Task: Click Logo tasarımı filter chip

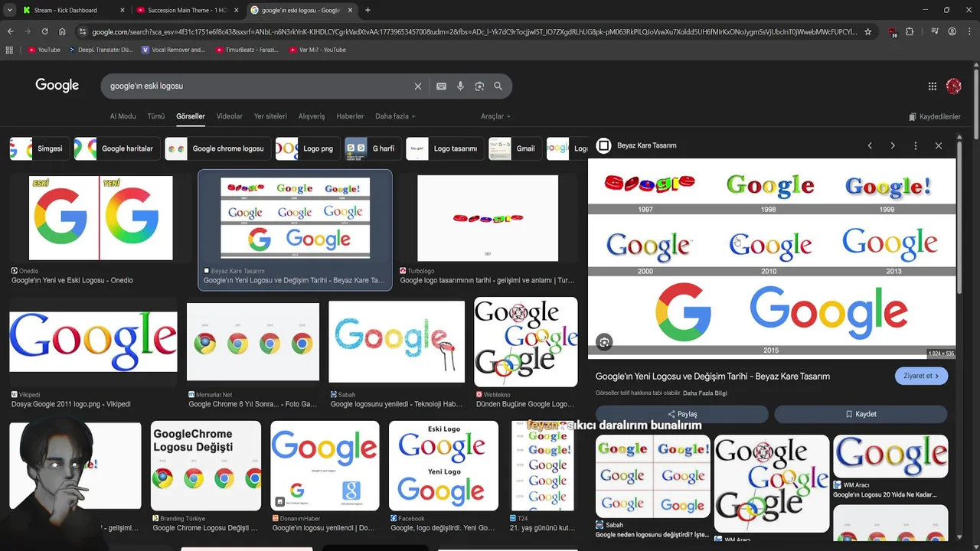Action: 445,148
